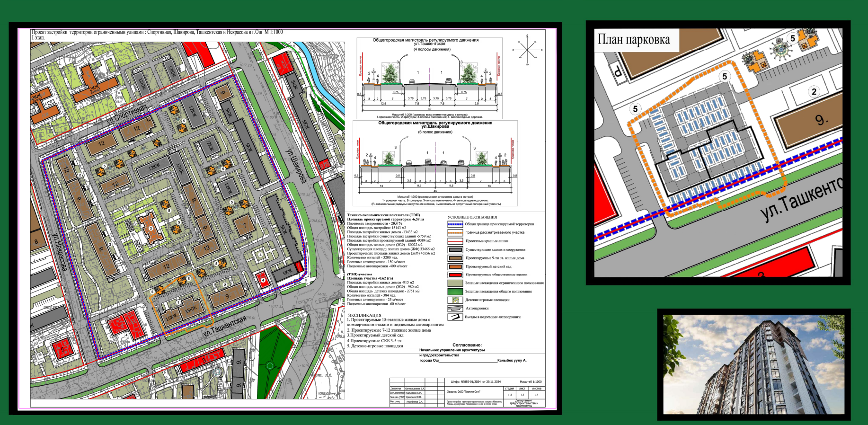Click the orange kindergarten legend swatch

point(455,266)
